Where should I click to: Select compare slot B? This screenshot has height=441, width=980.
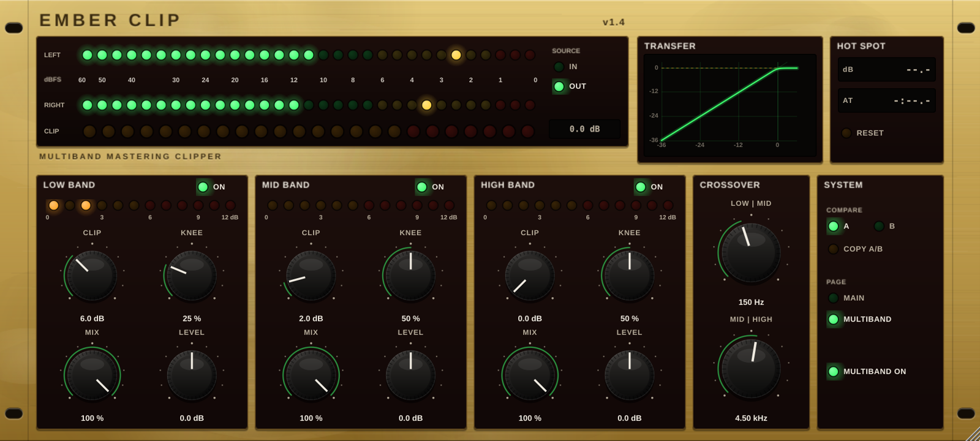click(x=884, y=226)
